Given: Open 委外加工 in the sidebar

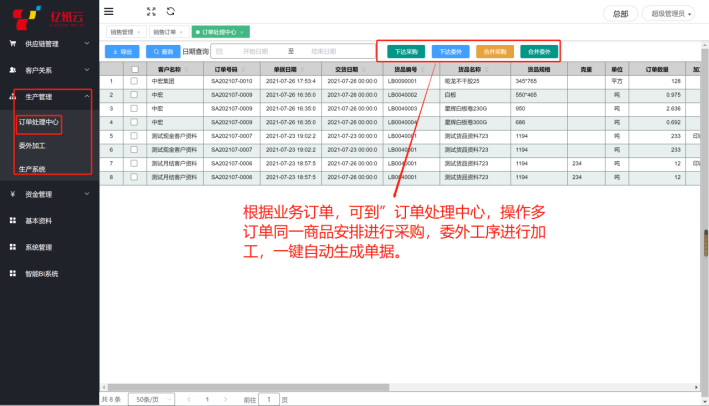Looking at the screenshot, I should pyautogui.click(x=32, y=145).
